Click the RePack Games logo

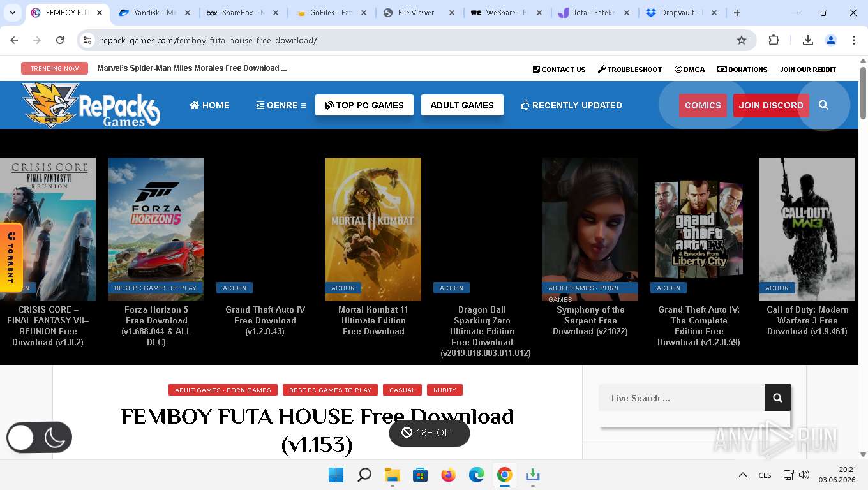[x=91, y=105]
